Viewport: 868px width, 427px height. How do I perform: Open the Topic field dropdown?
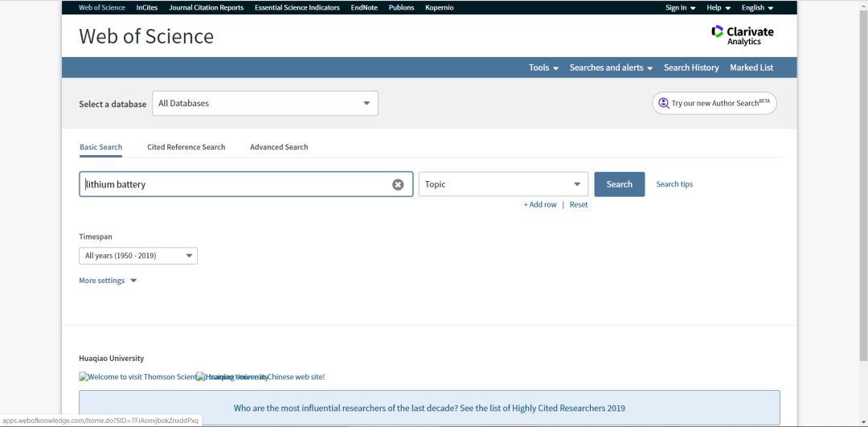pos(503,184)
